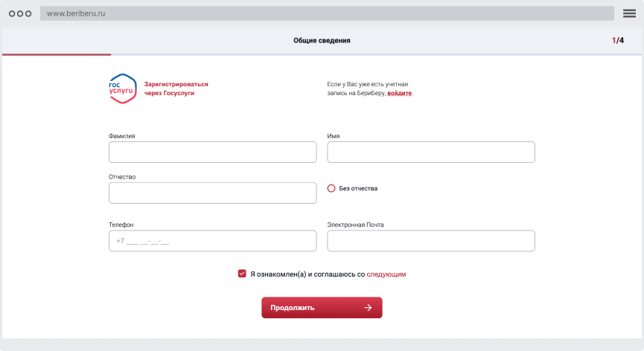Follow the войдите login link
The width and height of the screenshot is (644, 351).
coord(399,94)
